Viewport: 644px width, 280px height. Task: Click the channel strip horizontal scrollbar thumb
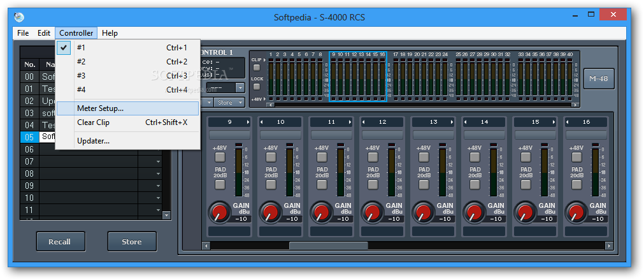click(x=329, y=246)
